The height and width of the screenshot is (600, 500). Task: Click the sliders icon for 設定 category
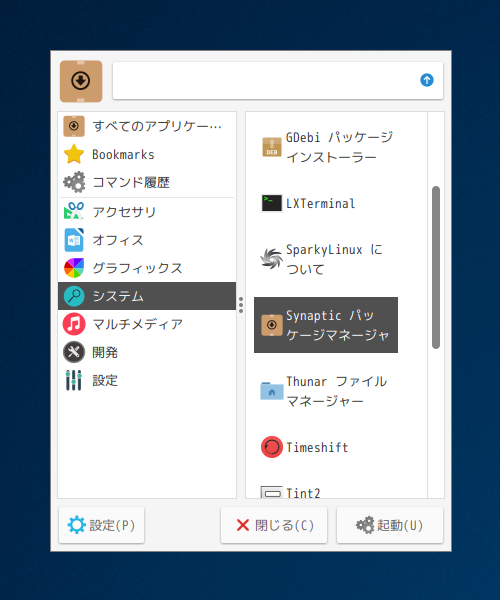tap(74, 380)
